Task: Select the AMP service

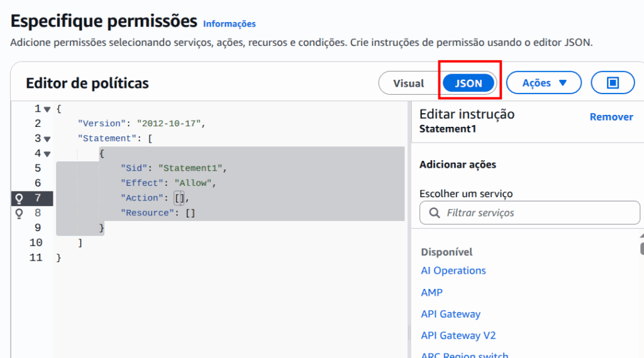Action: click(431, 293)
